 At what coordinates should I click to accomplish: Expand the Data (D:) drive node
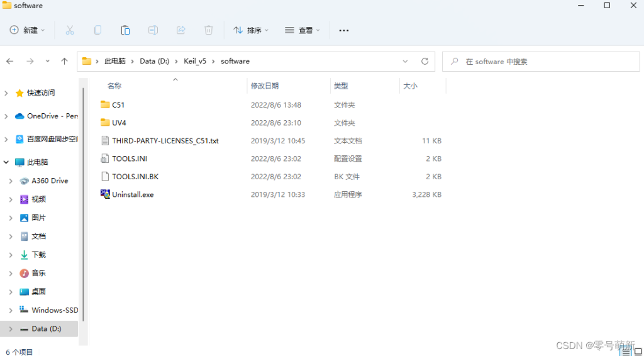(x=11, y=329)
